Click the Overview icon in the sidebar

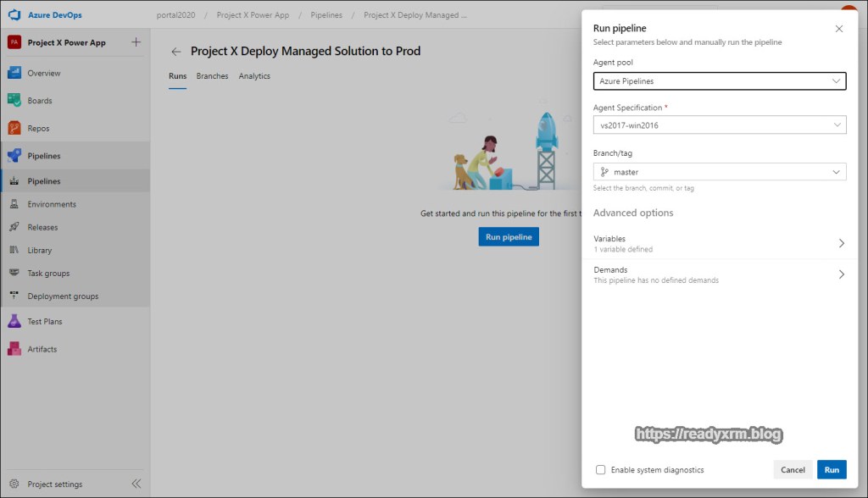coord(14,73)
